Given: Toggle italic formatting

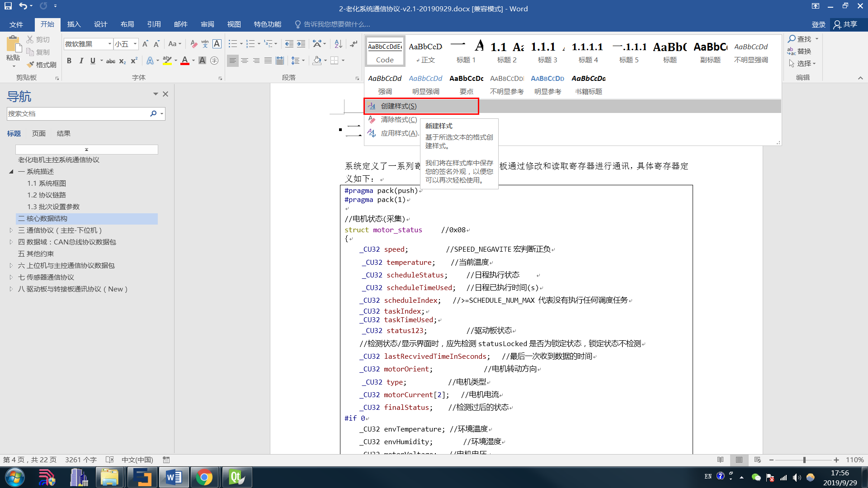Looking at the screenshot, I should coord(81,61).
